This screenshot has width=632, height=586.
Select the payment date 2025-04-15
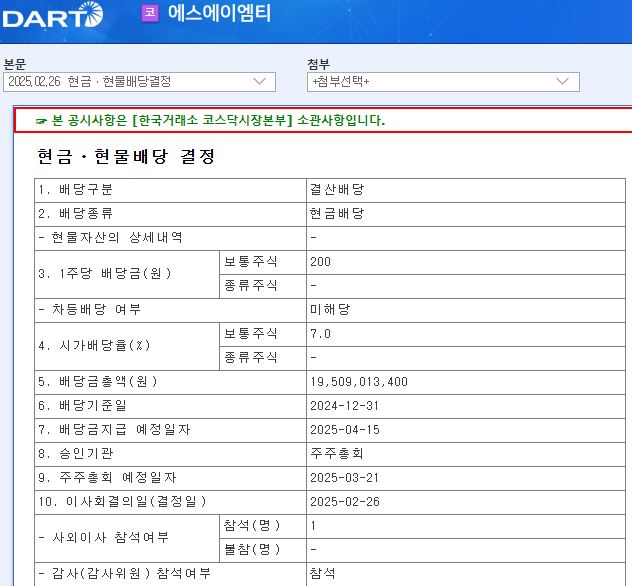[345, 430]
